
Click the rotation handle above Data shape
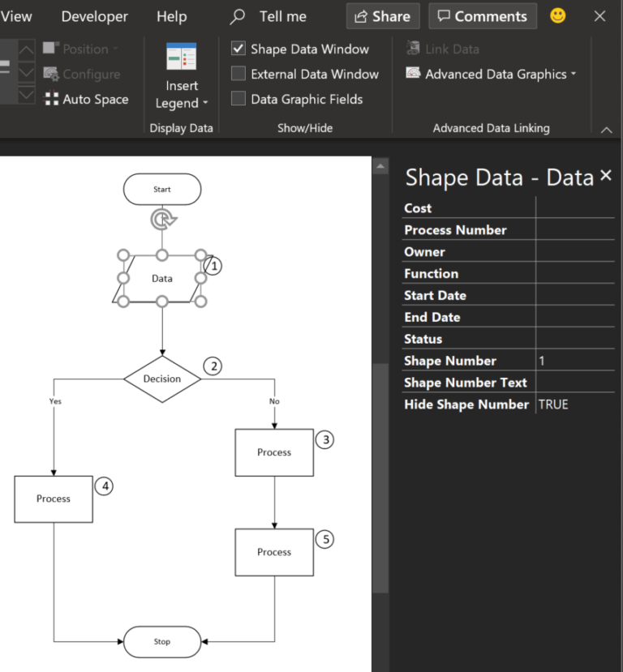[163, 220]
